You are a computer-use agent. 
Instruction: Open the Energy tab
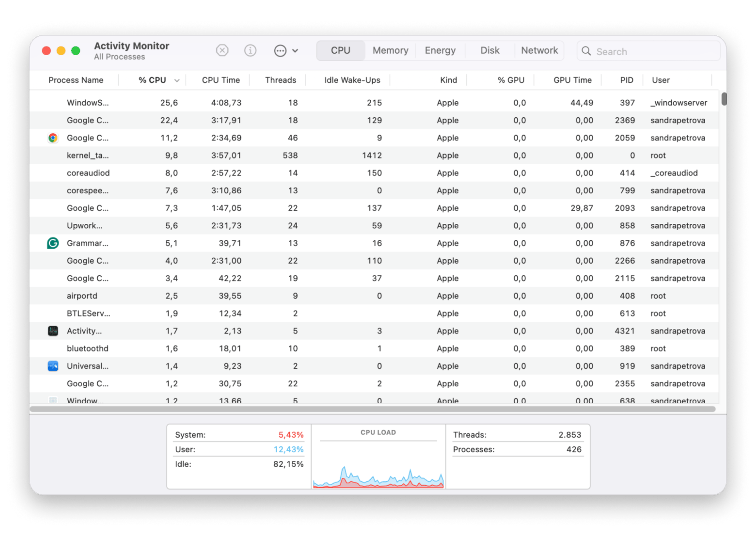click(x=440, y=50)
